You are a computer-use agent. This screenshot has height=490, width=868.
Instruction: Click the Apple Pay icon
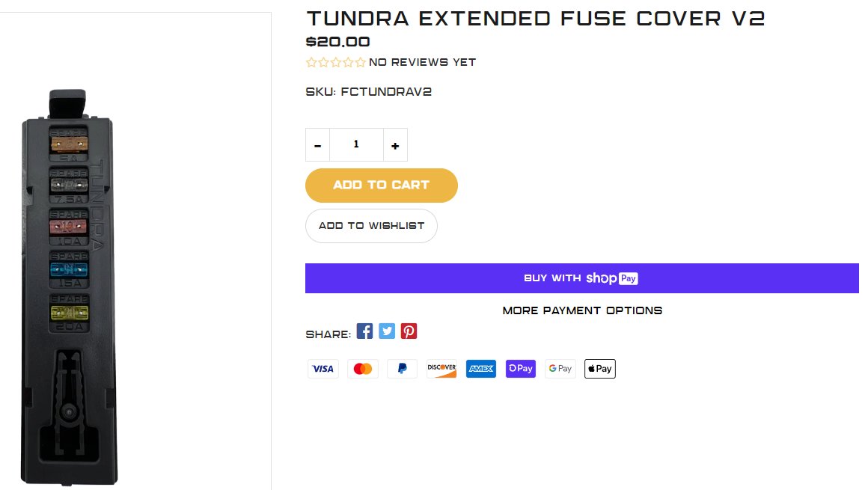point(600,369)
